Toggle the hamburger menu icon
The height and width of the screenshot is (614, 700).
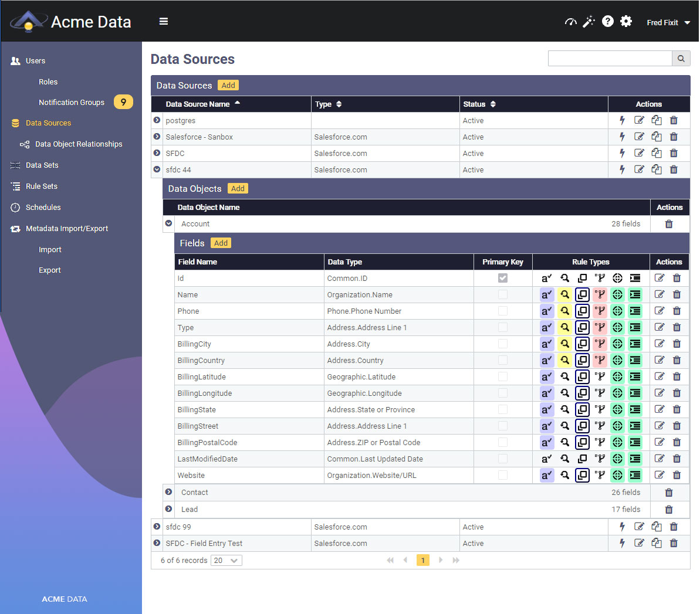(x=164, y=22)
